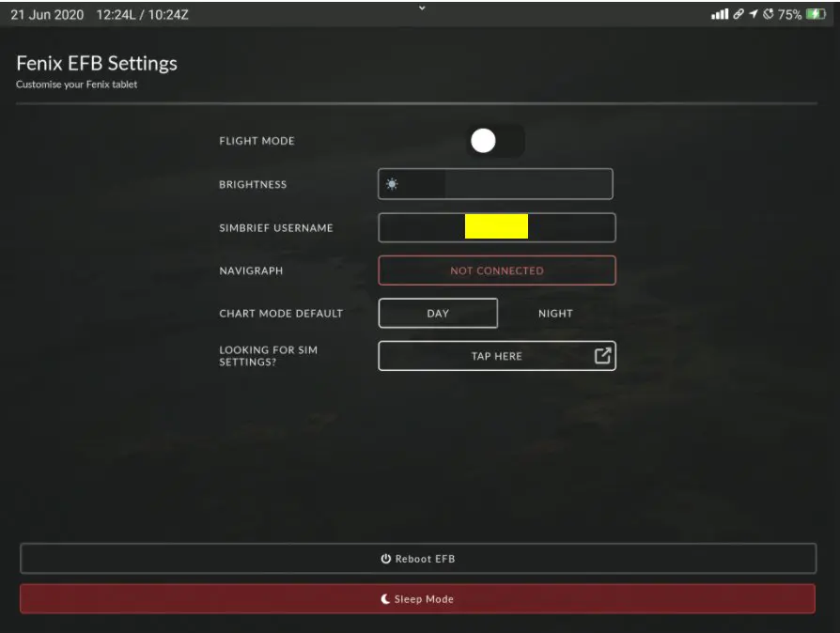The image size is (840, 633).
Task: Click the time 12:24L / 10:24Z
Action: coord(143,14)
